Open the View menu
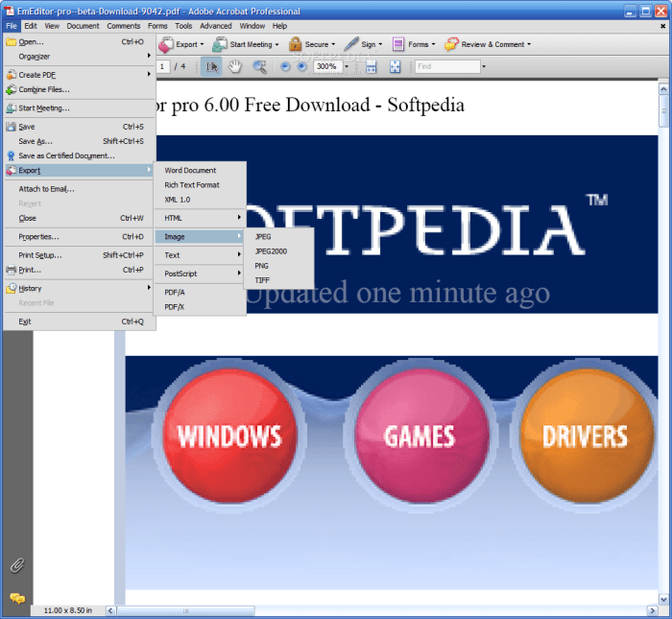This screenshot has width=672, height=619. click(52, 26)
